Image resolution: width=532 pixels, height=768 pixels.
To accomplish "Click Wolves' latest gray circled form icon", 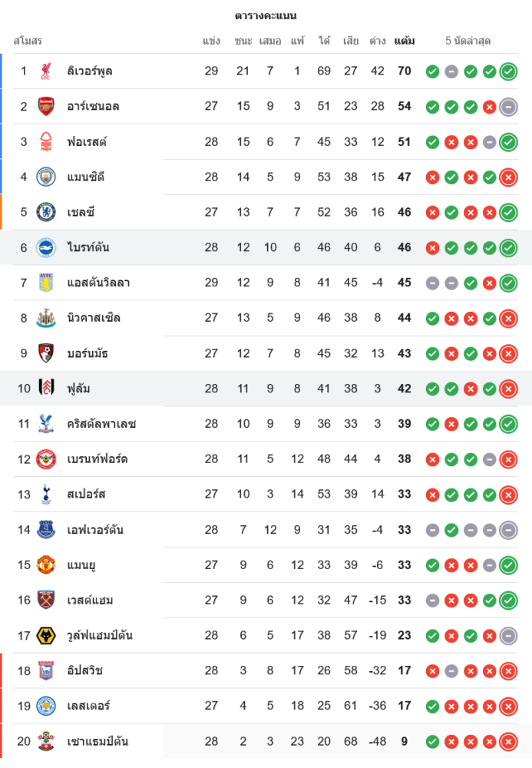I will pyautogui.click(x=508, y=636).
